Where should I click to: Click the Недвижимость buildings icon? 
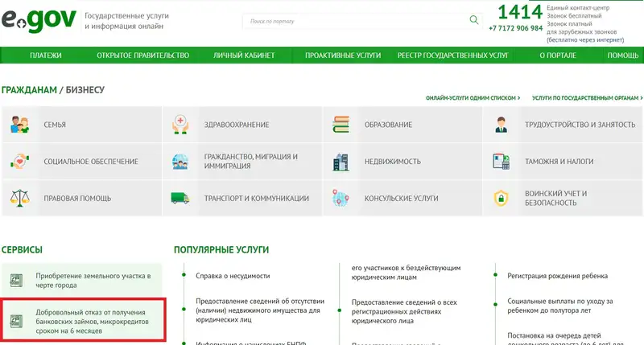pos(341,161)
